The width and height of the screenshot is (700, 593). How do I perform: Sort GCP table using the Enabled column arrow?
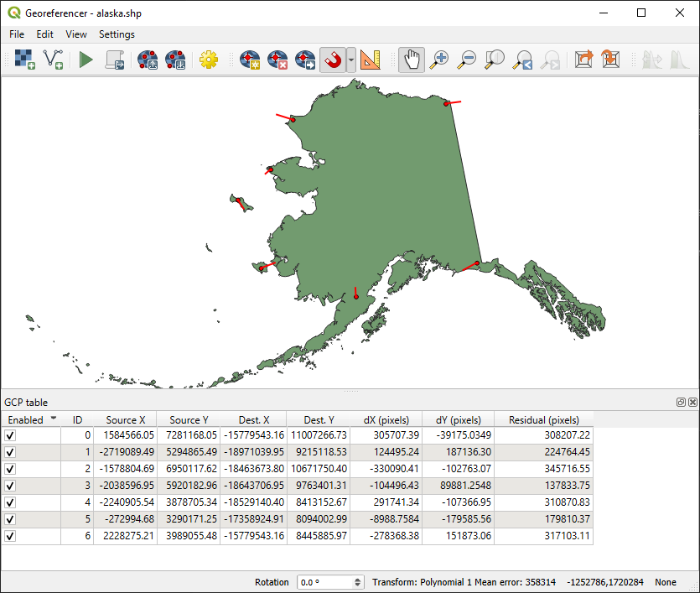coord(54,419)
